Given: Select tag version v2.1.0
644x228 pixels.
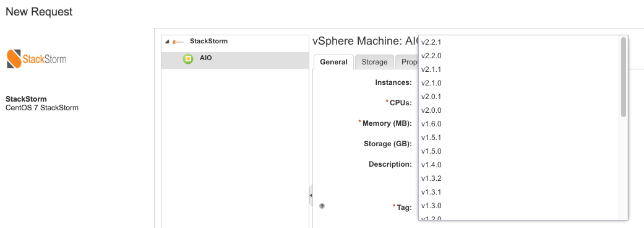Looking at the screenshot, I should tap(519, 83).
